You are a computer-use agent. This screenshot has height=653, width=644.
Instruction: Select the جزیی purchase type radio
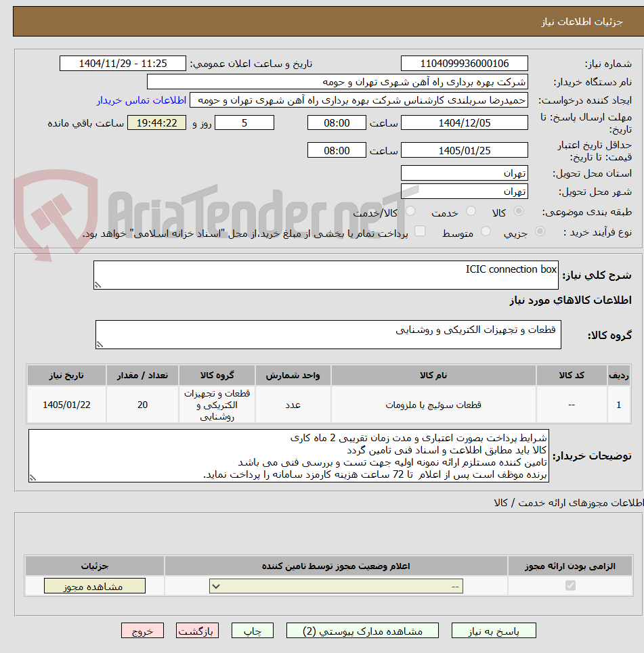pos(540,231)
